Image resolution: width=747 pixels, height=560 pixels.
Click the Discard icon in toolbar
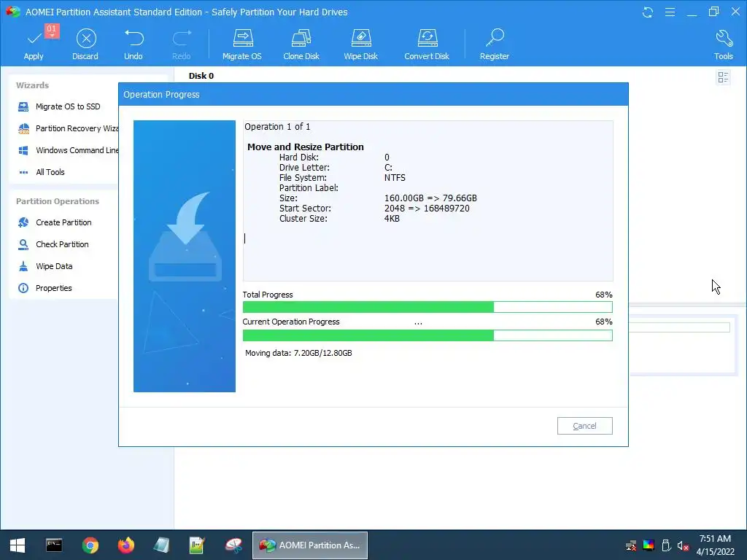(x=86, y=39)
